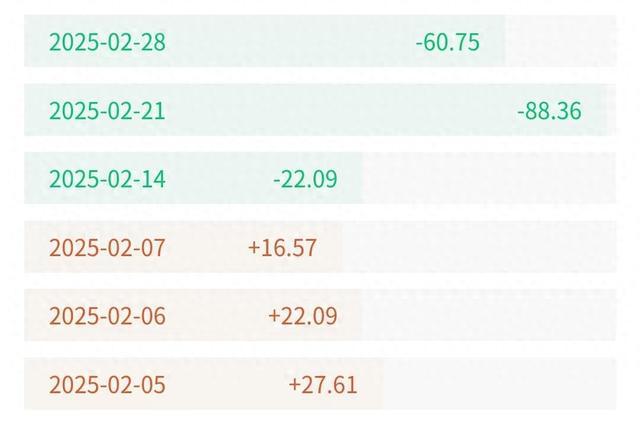The width and height of the screenshot is (640, 421).
Task: Click the -88.36 value
Action: [x=549, y=111]
